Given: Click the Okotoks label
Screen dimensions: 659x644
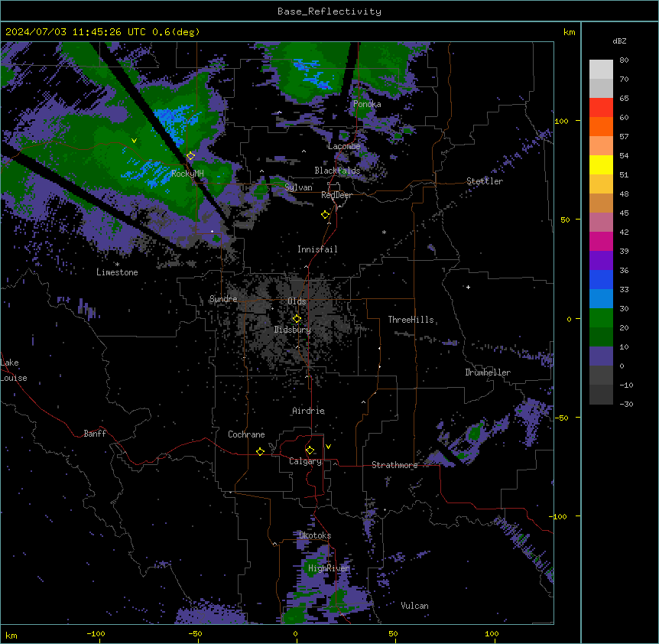Looking at the screenshot, I should (x=315, y=535).
